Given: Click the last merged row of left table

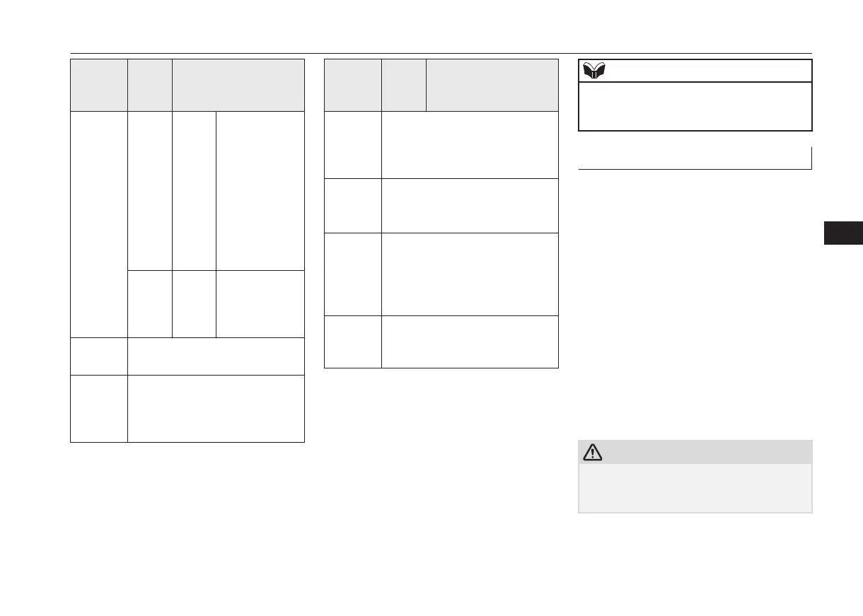Looking at the screenshot, I should 216,409.
